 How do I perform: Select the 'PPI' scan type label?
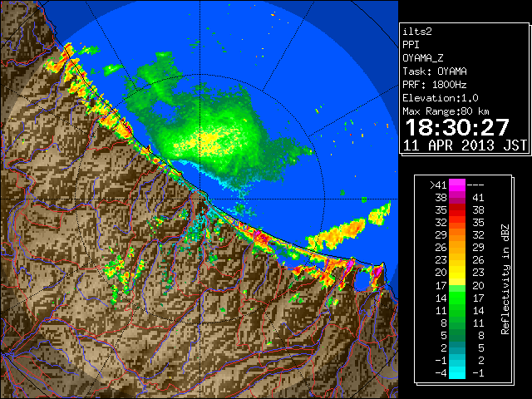(411, 45)
